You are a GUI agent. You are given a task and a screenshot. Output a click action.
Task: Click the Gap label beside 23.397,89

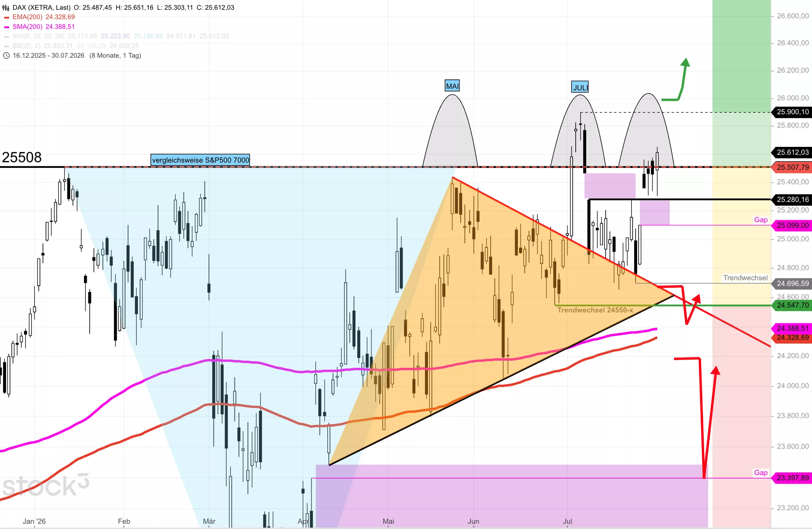[761, 473]
